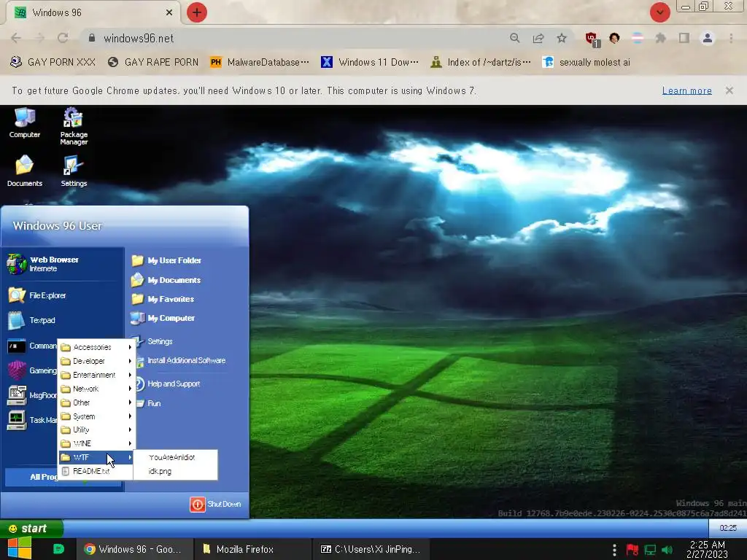Bookmark this page with the star icon
The width and height of the screenshot is (747, 560).
click(562, 38)
